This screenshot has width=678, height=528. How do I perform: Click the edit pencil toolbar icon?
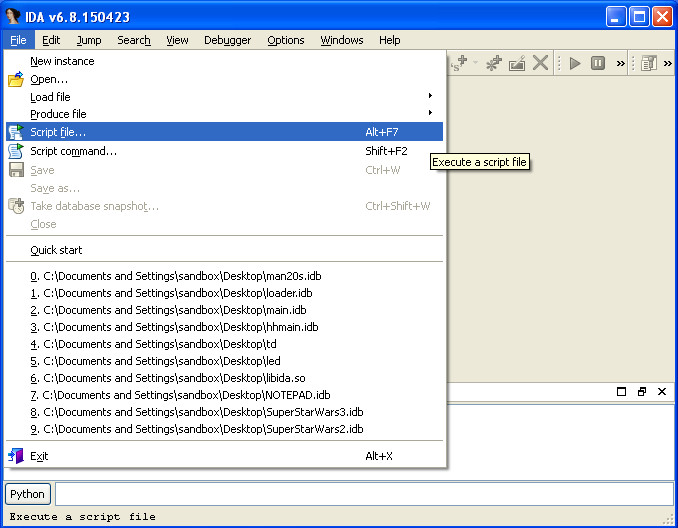tap(517, 64)
